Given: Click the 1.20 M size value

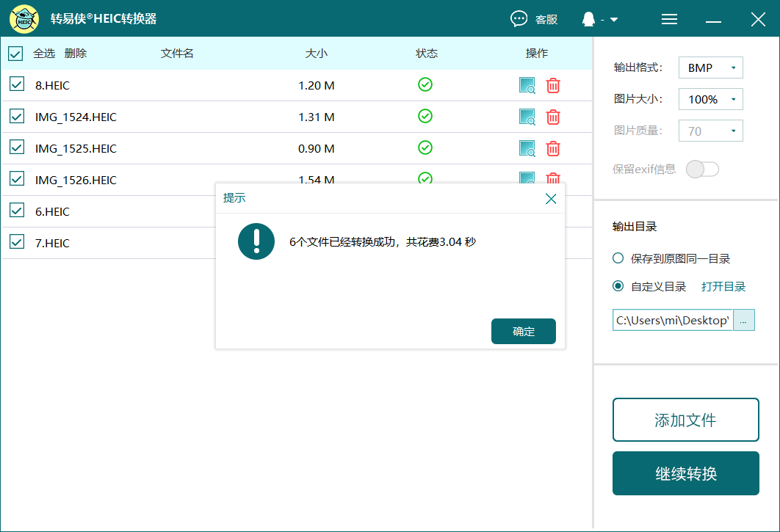Looking at the screenshot, I should (x=317, y=86).
